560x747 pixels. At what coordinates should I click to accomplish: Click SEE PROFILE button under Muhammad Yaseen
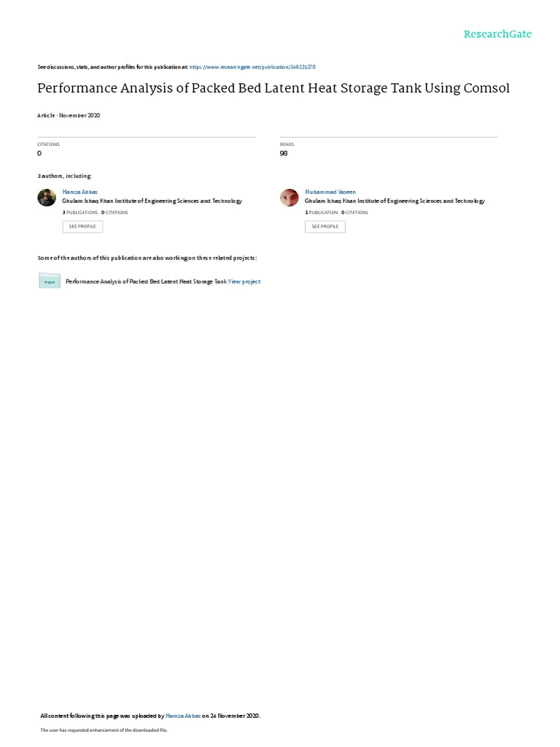(325, 226)
